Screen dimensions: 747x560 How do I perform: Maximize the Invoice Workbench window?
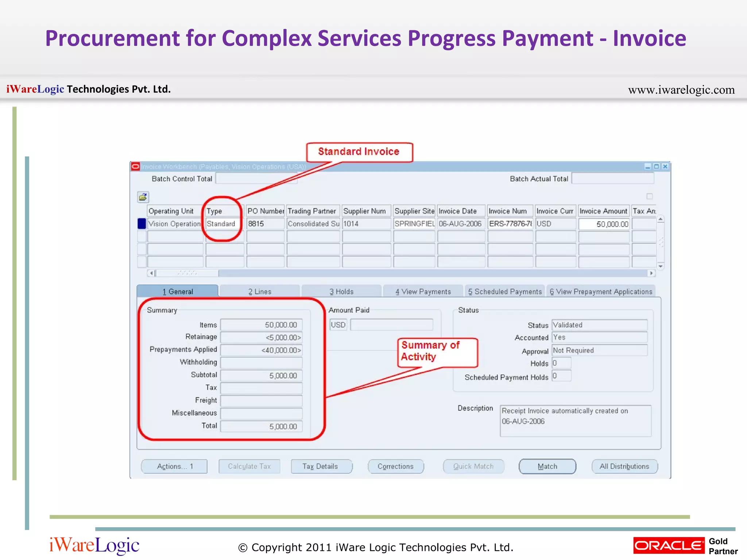coord(657,167)
